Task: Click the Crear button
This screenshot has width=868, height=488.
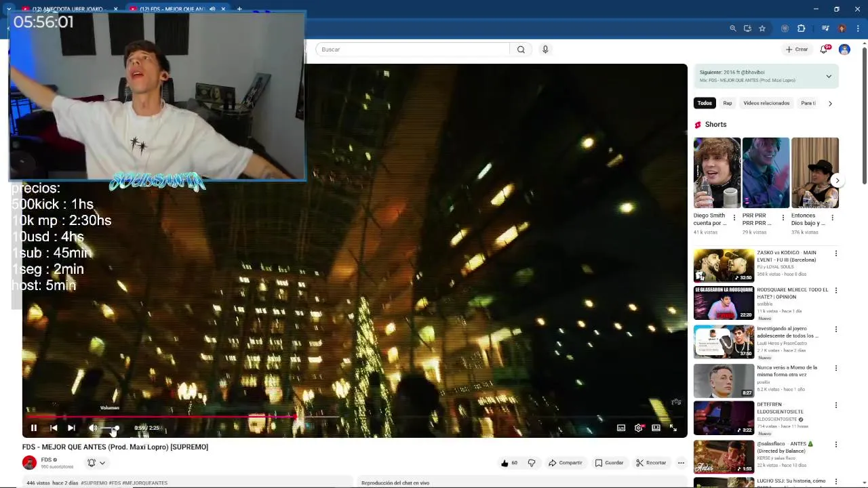Action: (797, 49)
